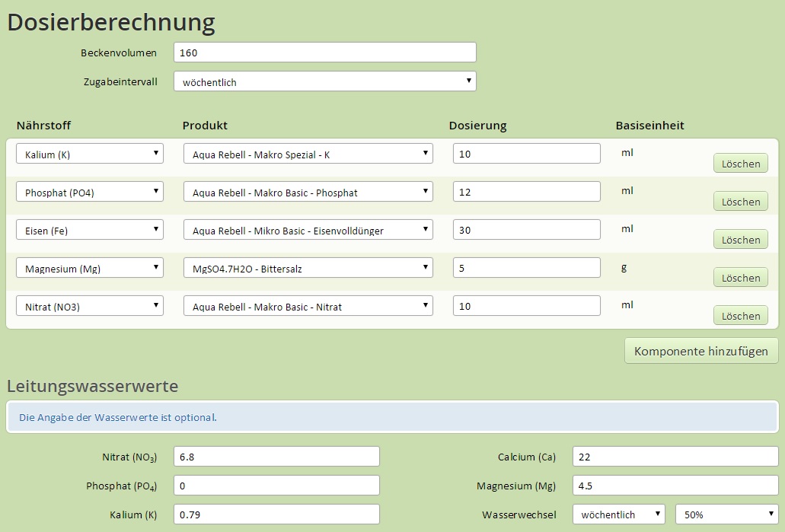Delete the Eisen (Fe) row
Image resolution: width=785 pixels, height=532 pixels.
740,240
